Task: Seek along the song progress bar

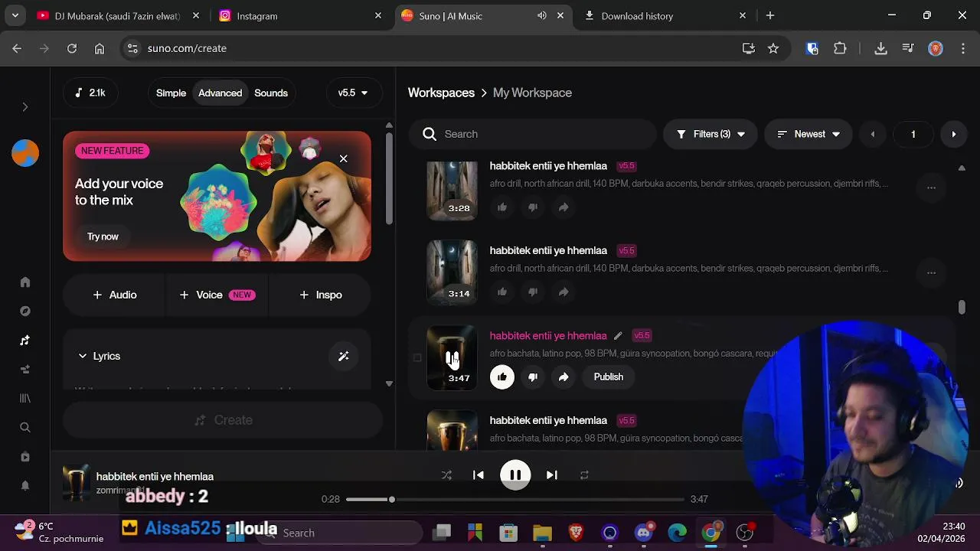Action: click(514, 500)
